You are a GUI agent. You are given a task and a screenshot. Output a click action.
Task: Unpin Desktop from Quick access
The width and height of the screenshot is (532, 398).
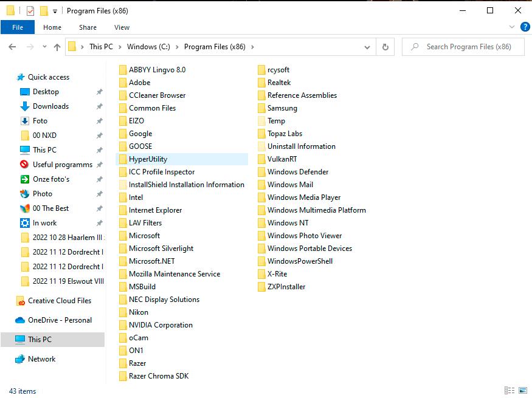pyautogui.click(x=100, y=92)
